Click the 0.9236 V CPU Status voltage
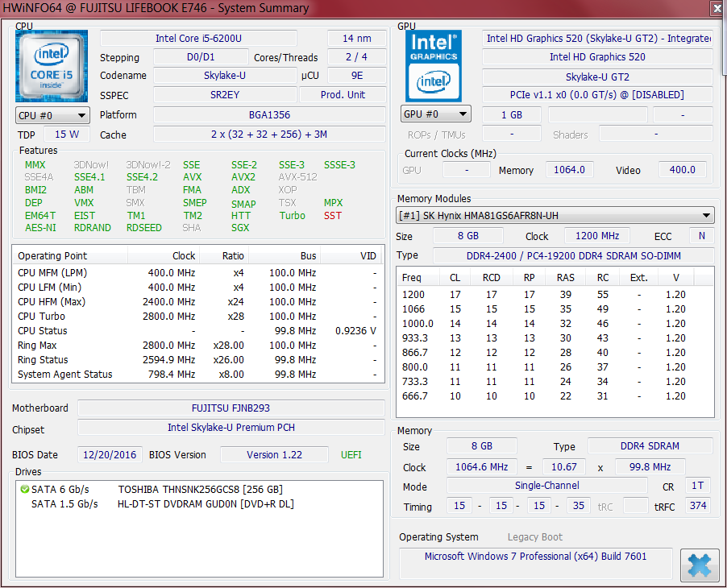Screen dimensions: 727x588 pos(355,331)
